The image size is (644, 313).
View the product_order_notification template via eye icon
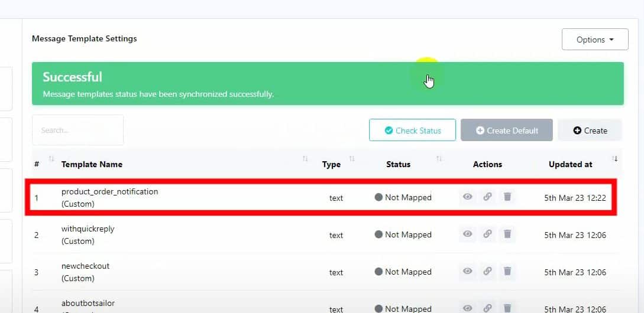[467, 197]
